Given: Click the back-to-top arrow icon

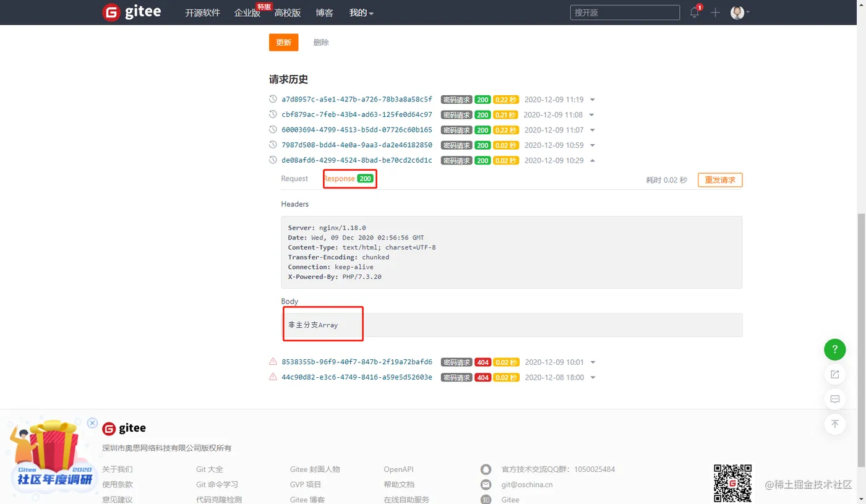Looking at the screenshot, I should 834,424.
